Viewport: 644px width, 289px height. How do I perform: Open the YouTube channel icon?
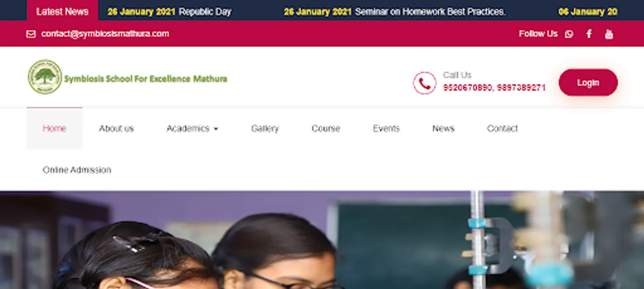(x=609, y=34)
